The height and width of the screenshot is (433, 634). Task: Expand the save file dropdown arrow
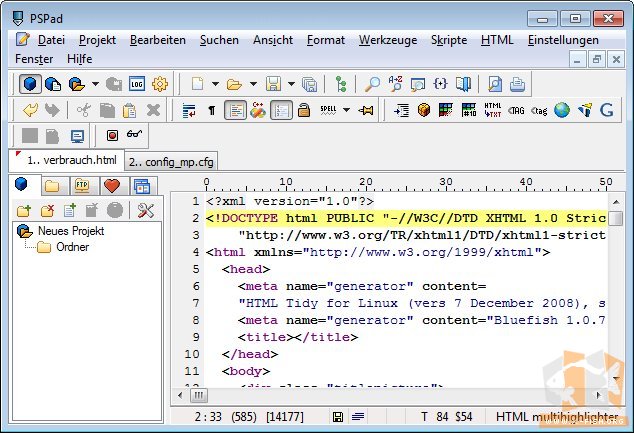click(292, 84)
